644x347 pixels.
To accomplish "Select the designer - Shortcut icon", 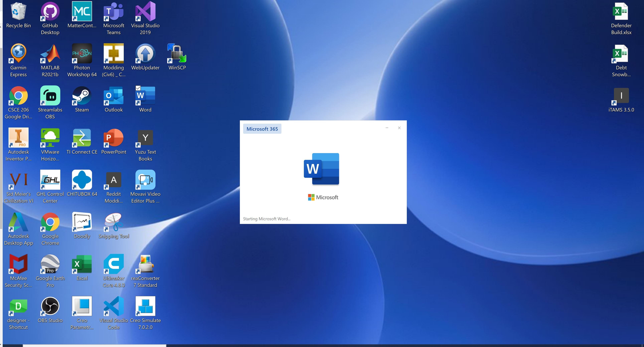I will point(18,306).
